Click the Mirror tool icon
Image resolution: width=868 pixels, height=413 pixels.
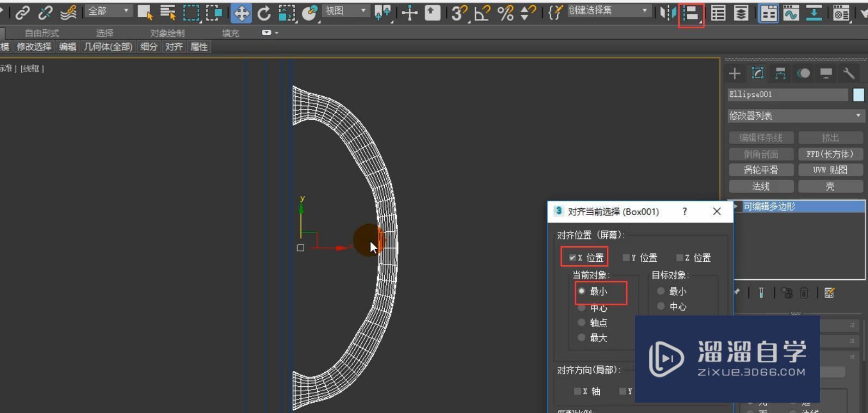tap(668, 13)
